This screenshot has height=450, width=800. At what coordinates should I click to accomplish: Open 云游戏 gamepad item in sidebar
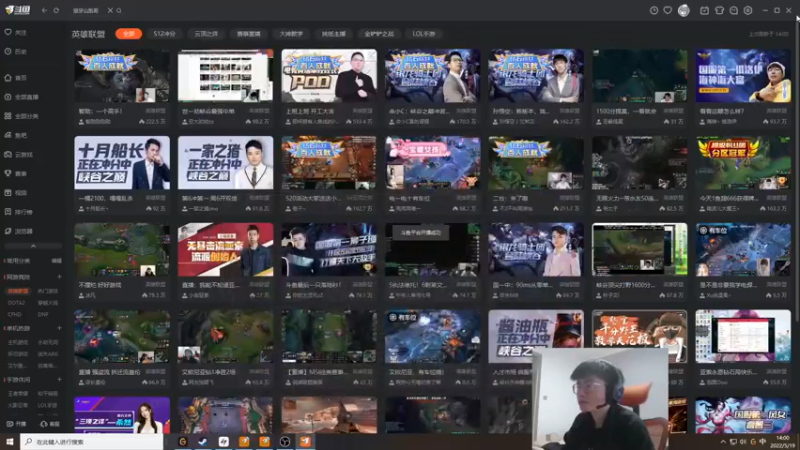coord(18,154)
